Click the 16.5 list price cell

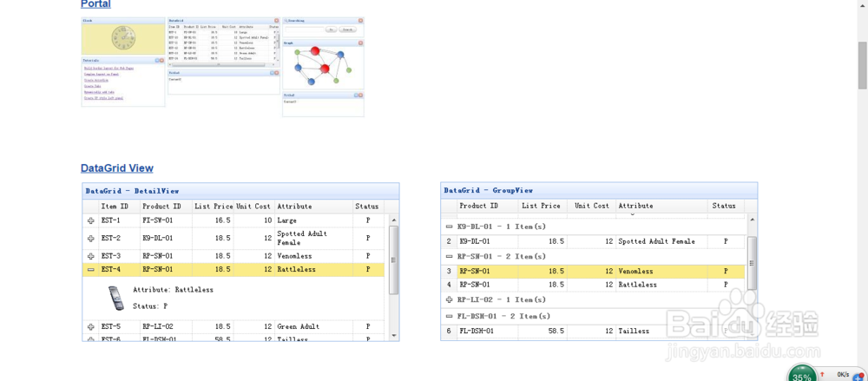tap(214, 220)
